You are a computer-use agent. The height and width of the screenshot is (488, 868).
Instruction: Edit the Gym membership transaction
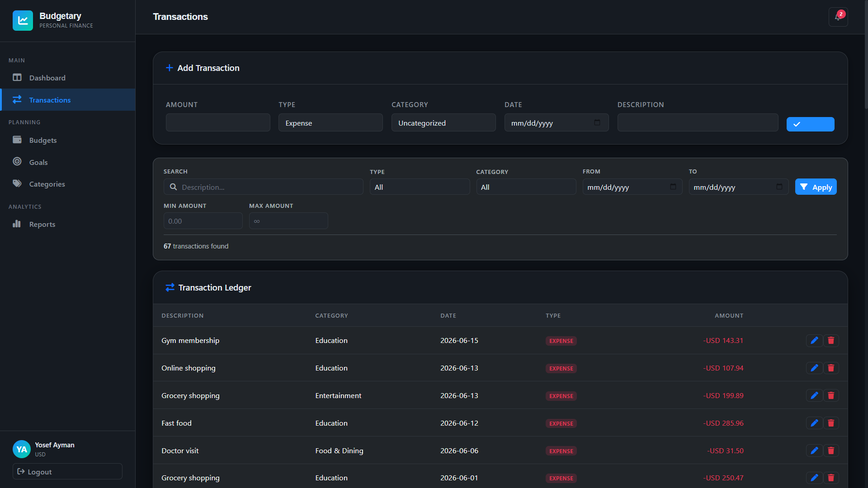click(x=814, y=341)
